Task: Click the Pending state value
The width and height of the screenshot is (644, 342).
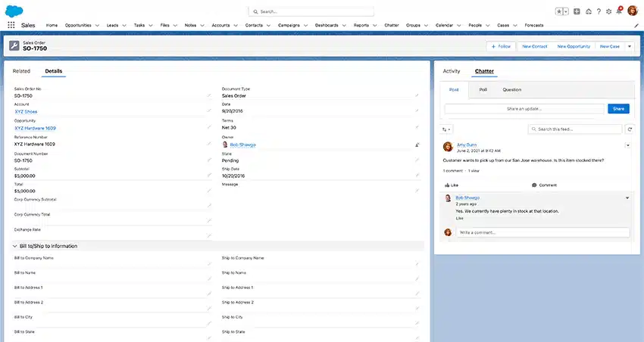Action: (x=230, y=160)
